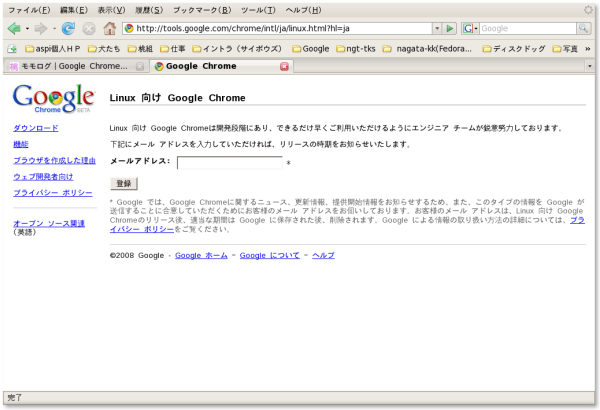Go to Home page icon
Screen dimensions: 600x410
tap(109, 28)
